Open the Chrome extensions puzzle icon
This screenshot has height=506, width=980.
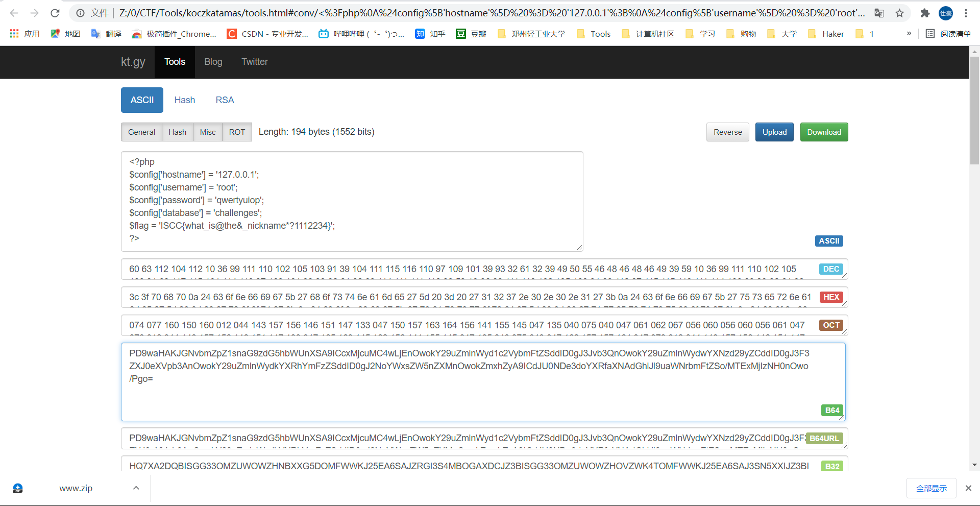tap(925, 14)
